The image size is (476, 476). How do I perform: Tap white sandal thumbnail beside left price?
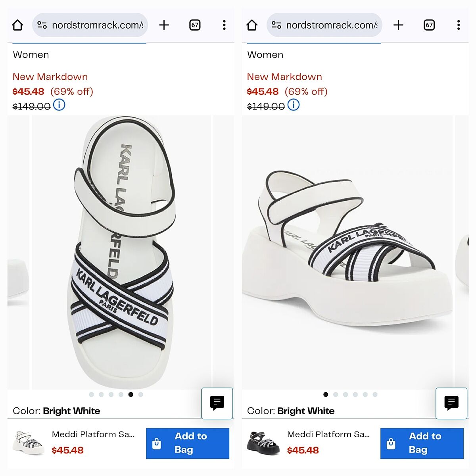click(x=29, y=442)
